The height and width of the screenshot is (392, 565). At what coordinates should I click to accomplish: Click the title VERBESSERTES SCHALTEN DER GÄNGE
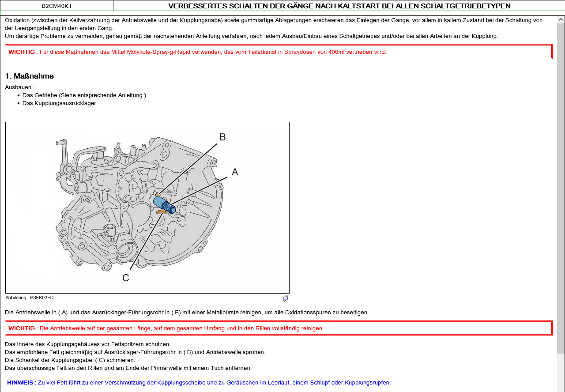(x=339, y=6)
